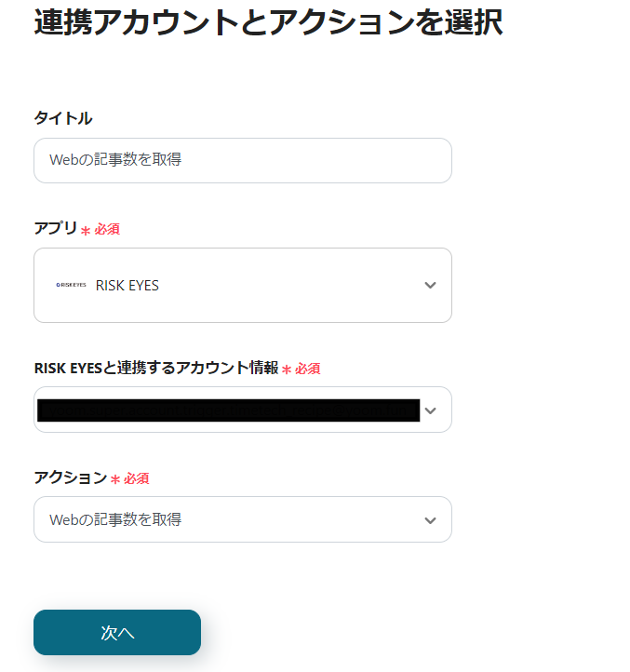Viewport: 630px width, 672px height.
Task: Click the RISK EYES logo icon
Action: tap(71, 286)
